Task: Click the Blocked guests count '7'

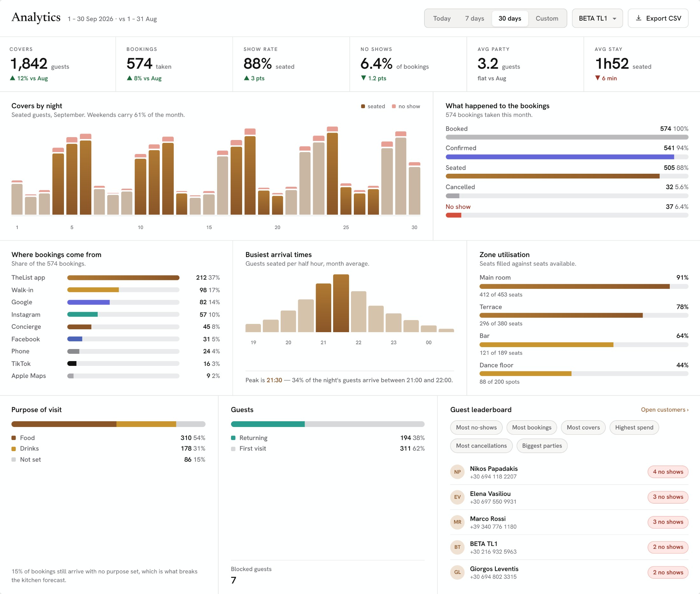Action: [x=233, y=580]
